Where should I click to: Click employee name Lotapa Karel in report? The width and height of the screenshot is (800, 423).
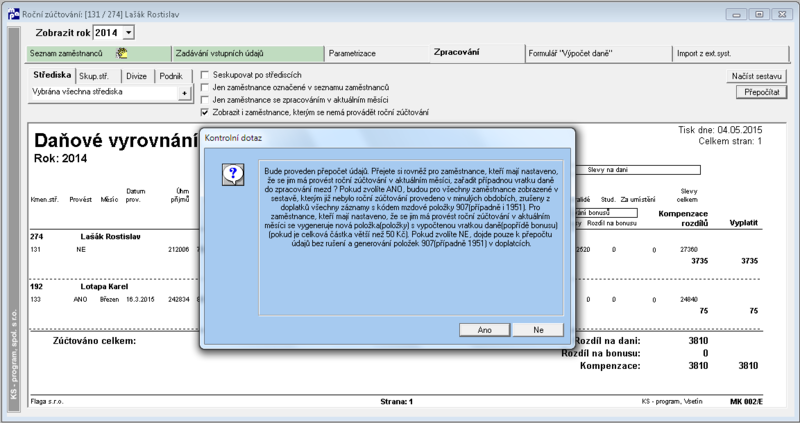click(x=104, y=287)
